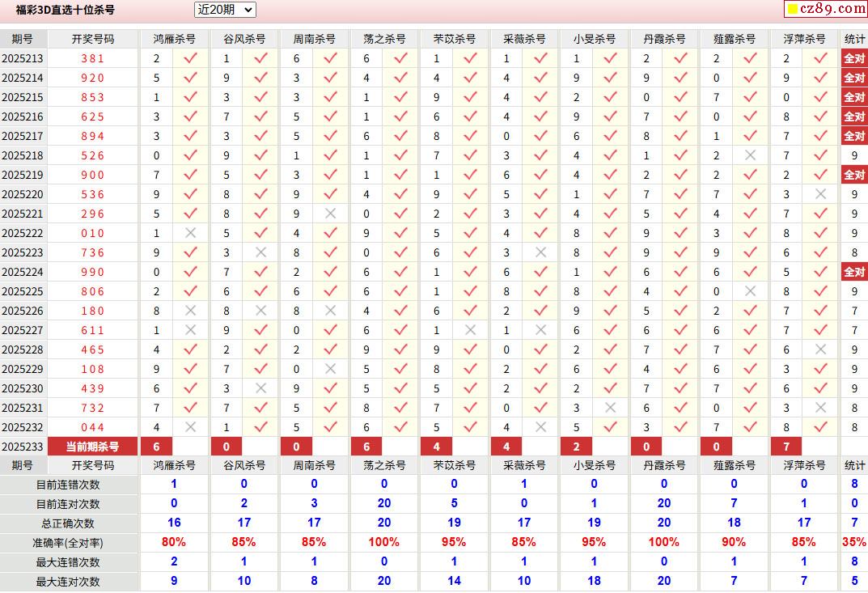Click the check mark for 丹霞杀号 in row 2025219

pyautogui.click(x=681, y=175)
